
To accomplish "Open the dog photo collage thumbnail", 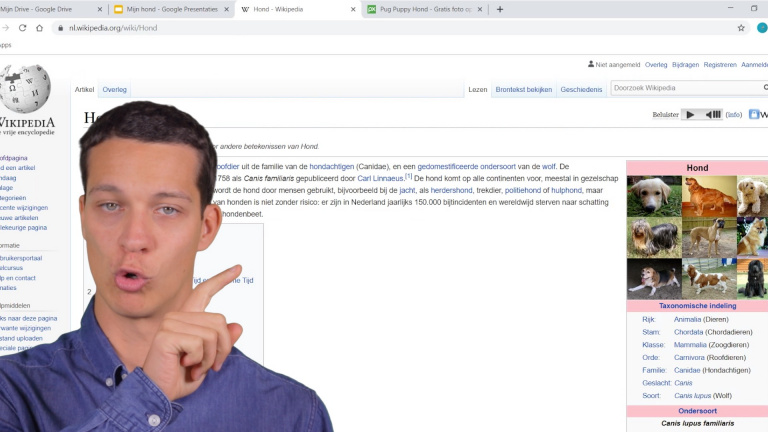I will 697,238.
